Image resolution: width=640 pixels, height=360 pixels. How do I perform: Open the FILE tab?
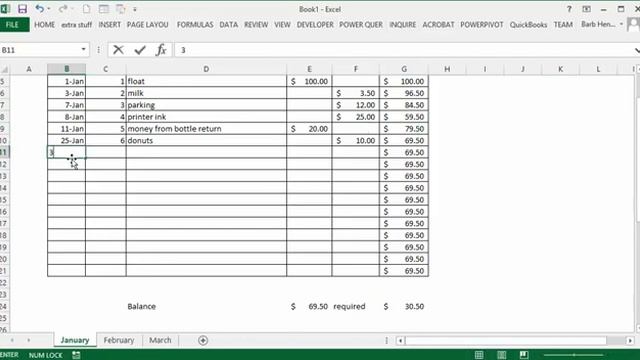pos(13,25)
